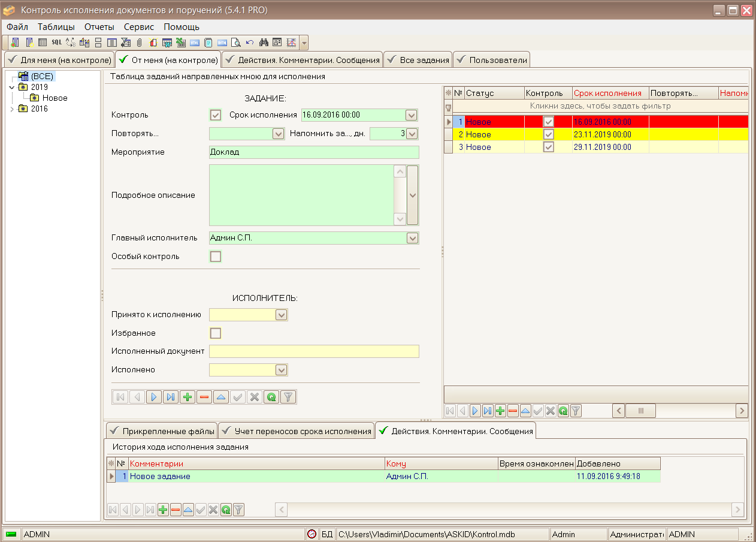Click the toolbar funnel filter icon
The image size is (756, 542).
point(126,43)
